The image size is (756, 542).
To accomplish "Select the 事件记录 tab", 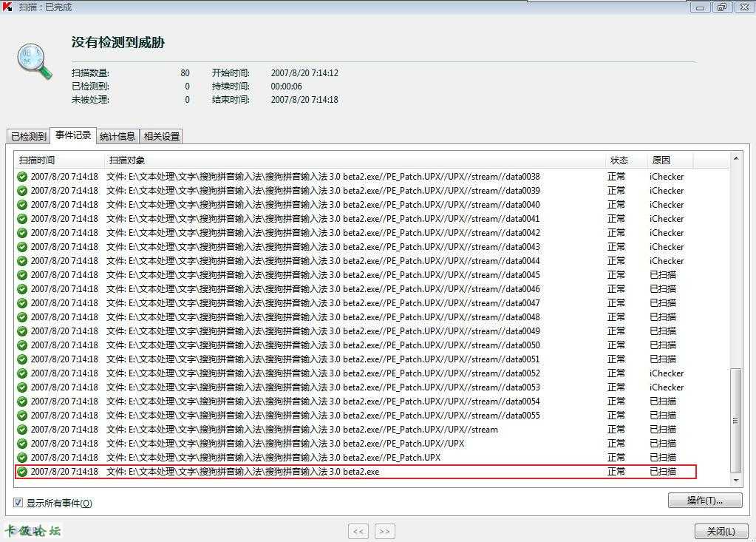I will 73,135.
